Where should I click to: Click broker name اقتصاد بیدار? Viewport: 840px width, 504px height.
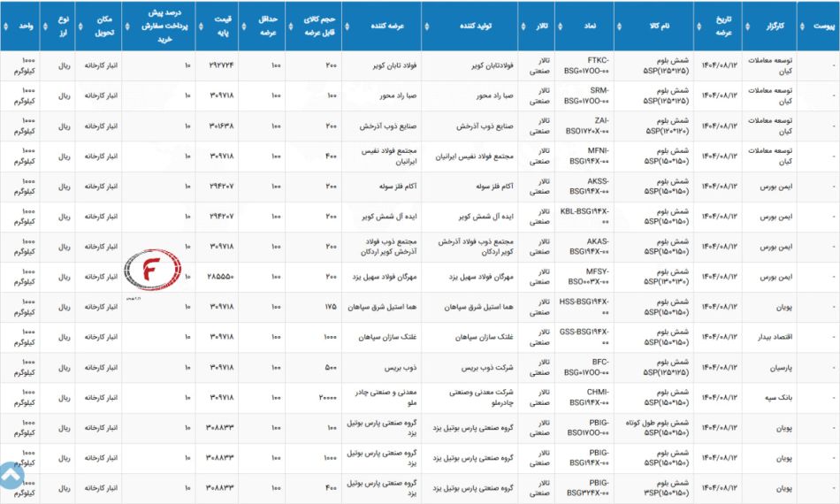click(x=775, y=337)
